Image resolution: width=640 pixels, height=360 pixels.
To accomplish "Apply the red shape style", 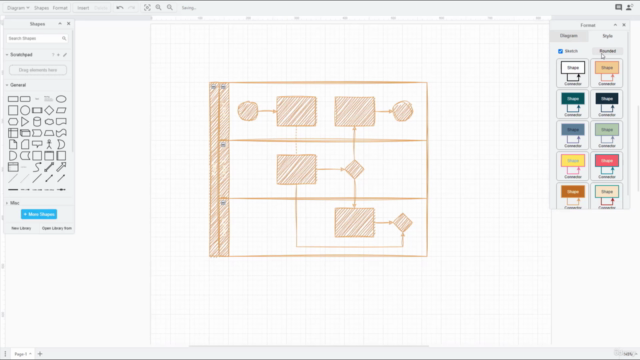I will 607,166.
